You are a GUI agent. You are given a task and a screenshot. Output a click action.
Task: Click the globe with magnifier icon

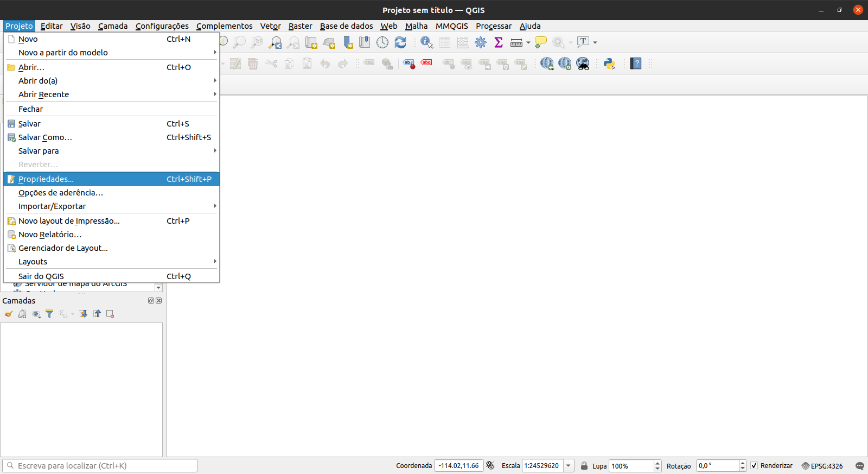pos(565,64)
